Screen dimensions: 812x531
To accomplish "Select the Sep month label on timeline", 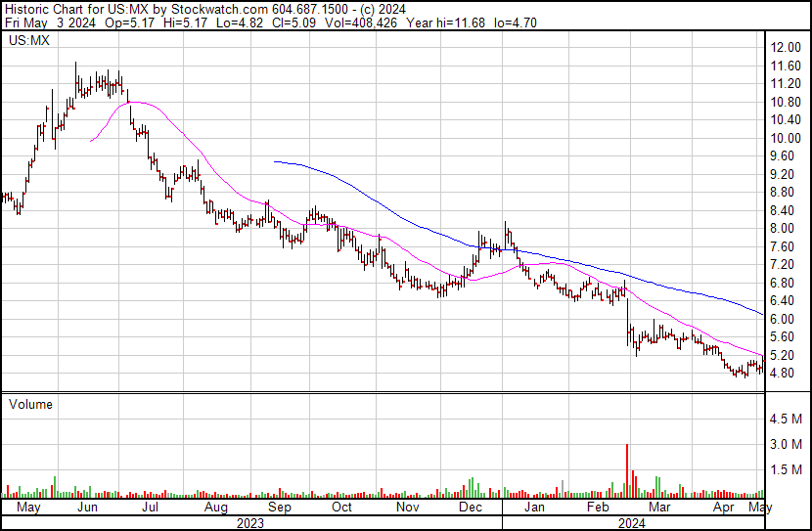I will tap(279, 508).
